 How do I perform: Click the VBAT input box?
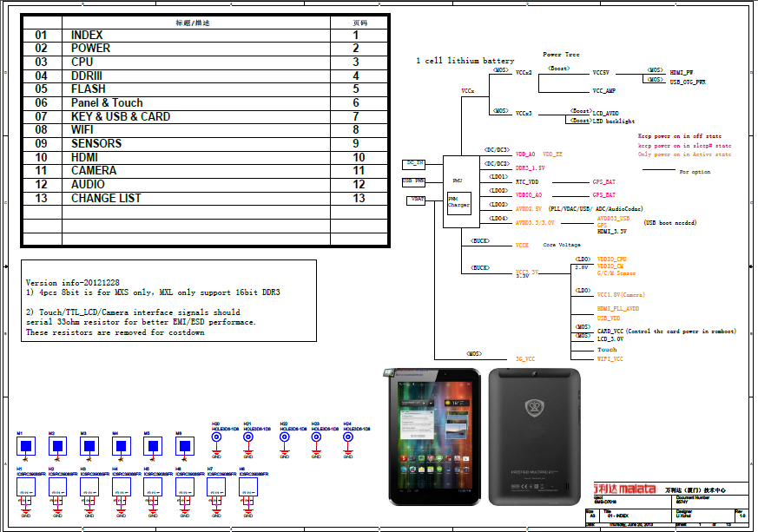click(417, 200)
